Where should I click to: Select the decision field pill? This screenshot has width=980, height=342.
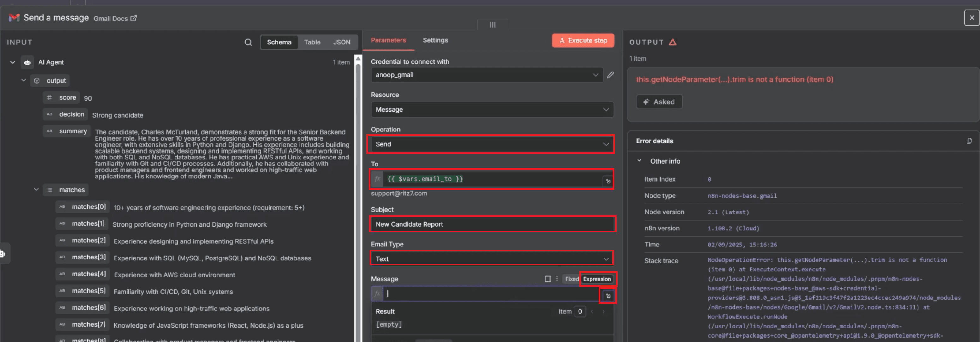pos(65,114)
